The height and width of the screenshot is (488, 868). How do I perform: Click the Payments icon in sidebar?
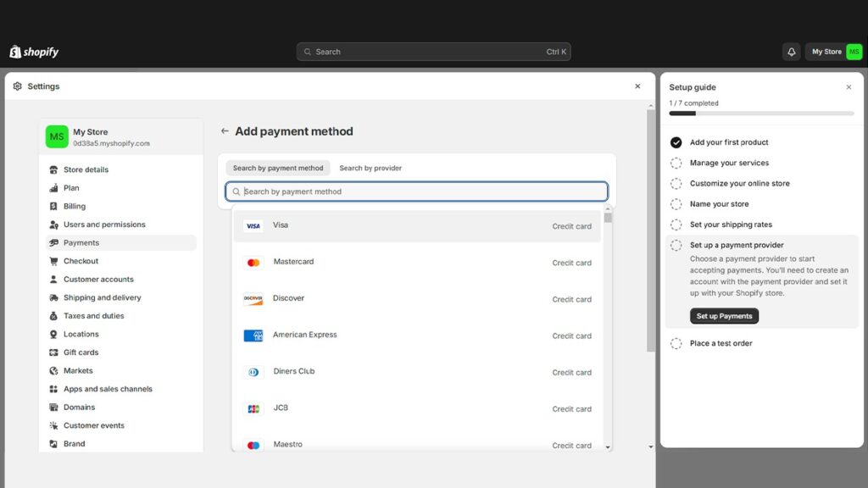(x=53, y=242)
